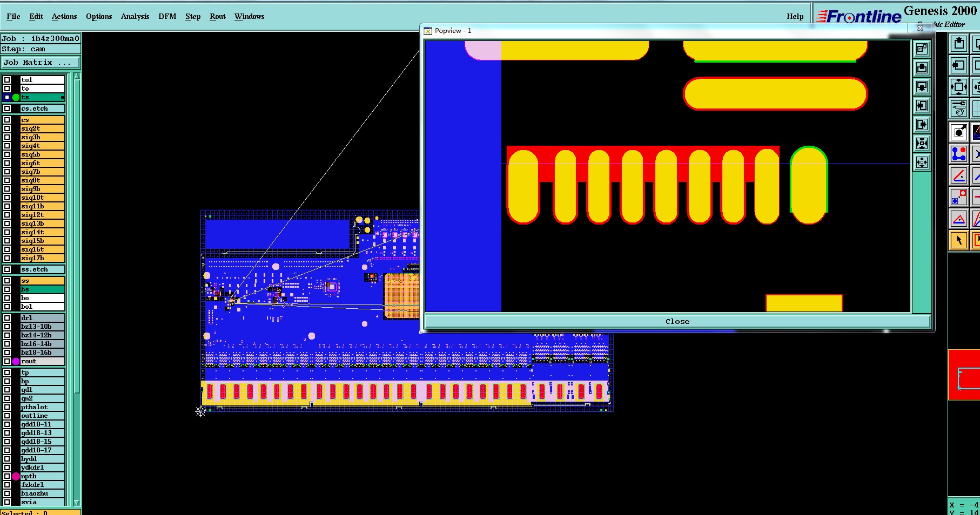Click the Popview pan-up arrow icon

922,67
